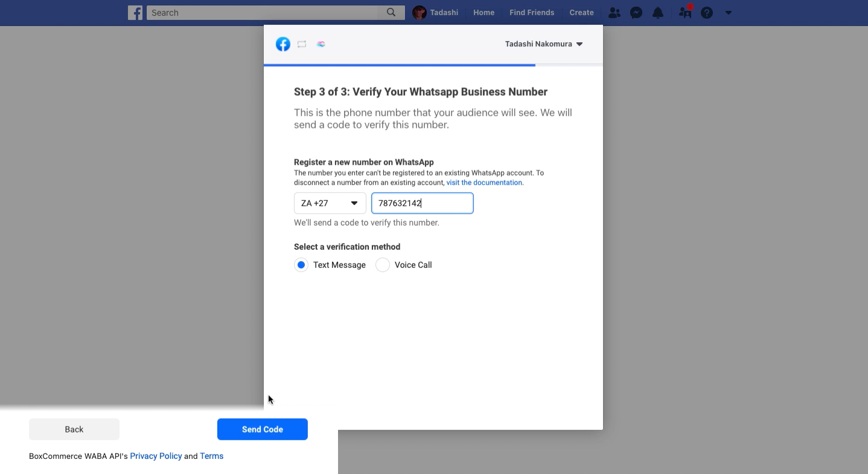This screenshot has width=868, height=474.
Task: Open the friend requests icon
Action: point(614,13)
